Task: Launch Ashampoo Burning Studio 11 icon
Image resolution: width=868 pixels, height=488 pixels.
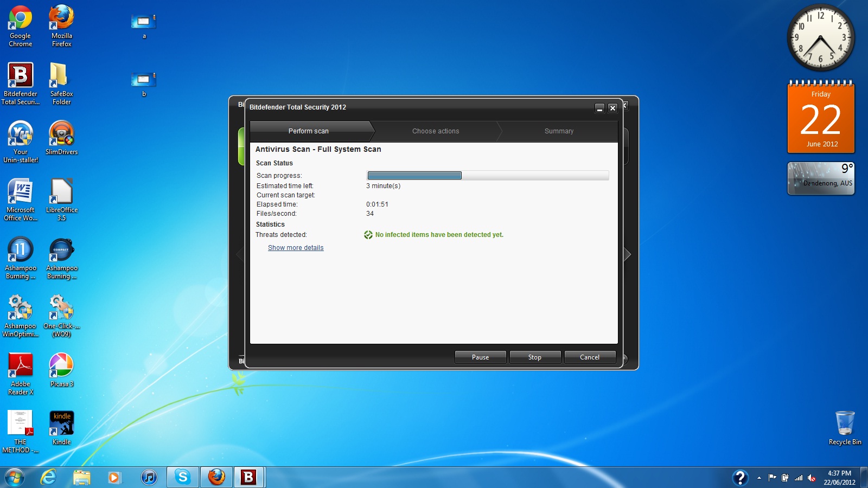Action: [21, 258]
